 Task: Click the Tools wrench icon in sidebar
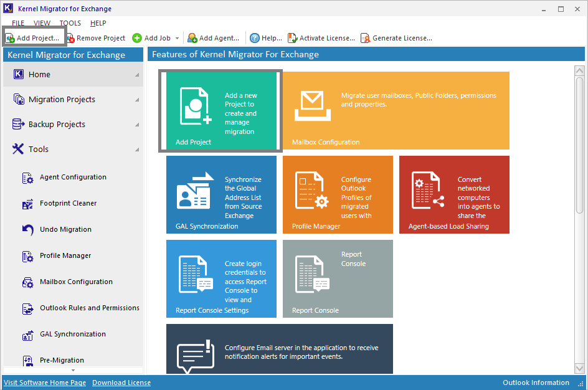[x=18, y=149]
